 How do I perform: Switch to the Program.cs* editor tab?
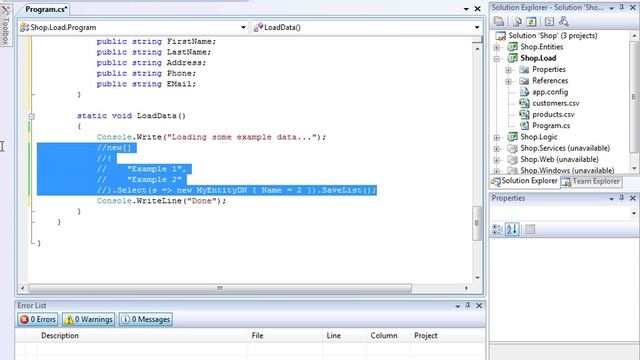click(46, 9)
